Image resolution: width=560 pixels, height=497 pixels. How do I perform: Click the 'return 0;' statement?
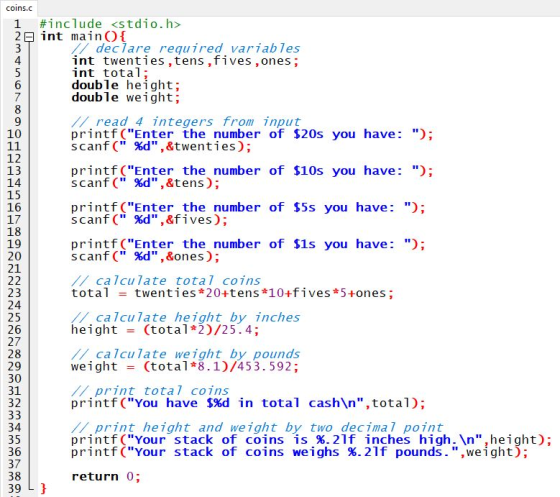pyautogui.click(x=106, y=476)
